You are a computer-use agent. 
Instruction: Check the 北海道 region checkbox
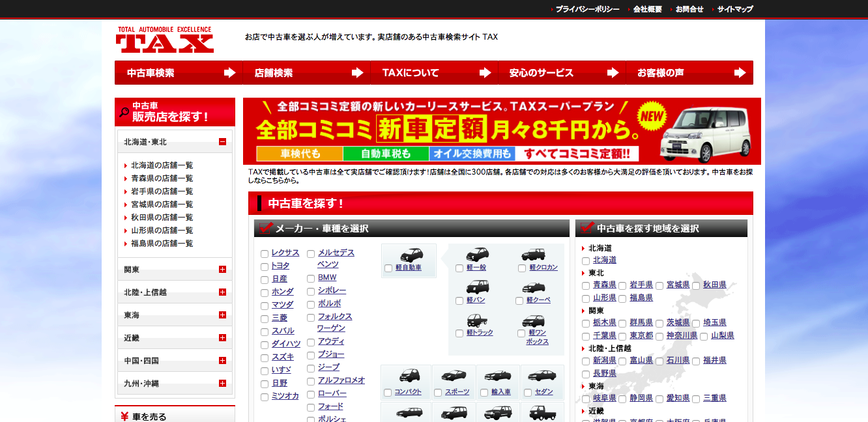(586, 261)
